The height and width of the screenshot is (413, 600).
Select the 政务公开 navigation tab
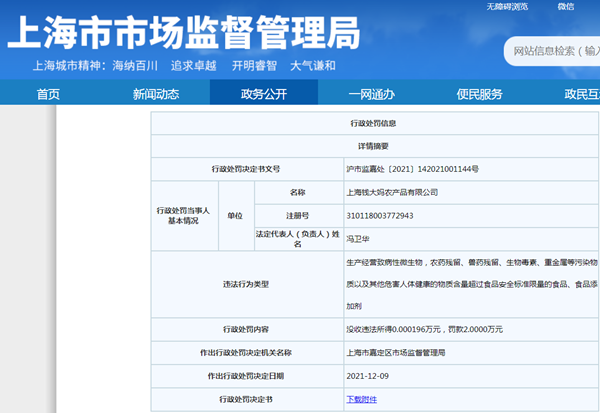(x=264, y=94)
